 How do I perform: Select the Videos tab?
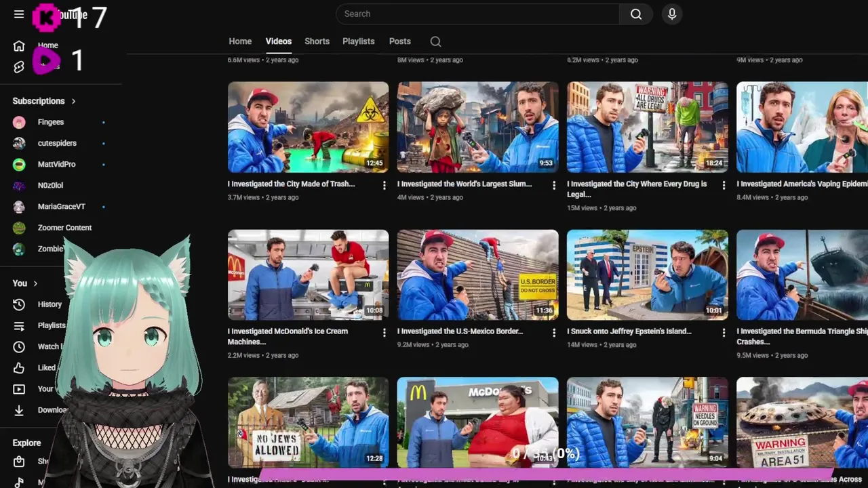click(x=279, y=41)
